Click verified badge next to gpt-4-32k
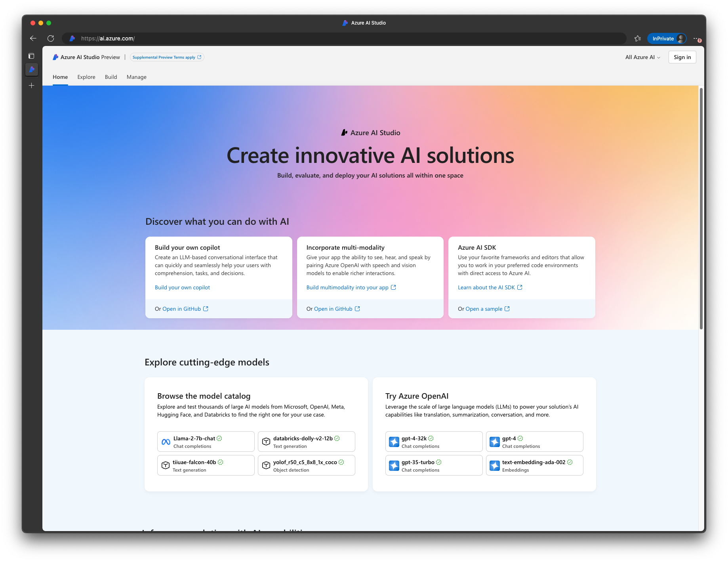 (431, 438)
